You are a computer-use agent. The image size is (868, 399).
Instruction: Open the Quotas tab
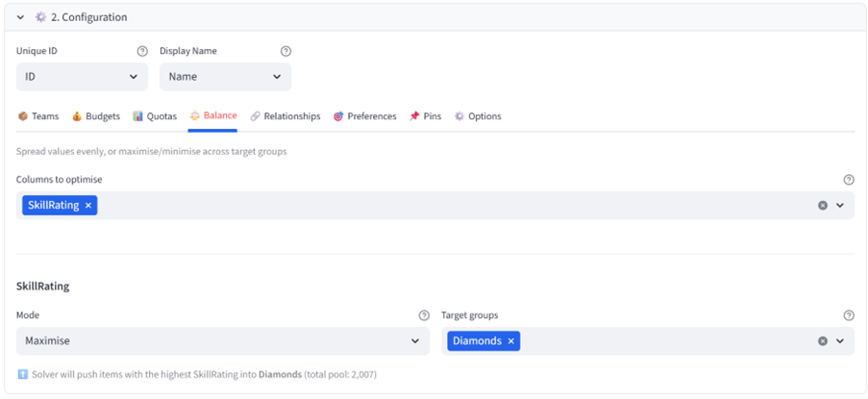click(155, 116)
